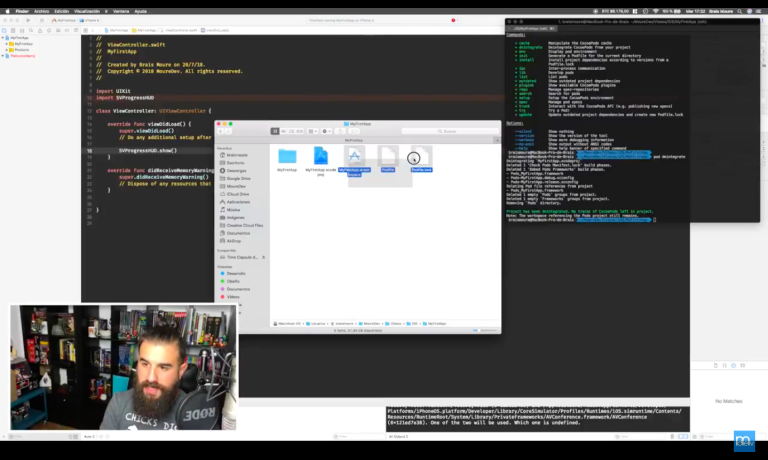
Task: Click Macintosh HD in Finder path bar
Action: tap(287, 324)
